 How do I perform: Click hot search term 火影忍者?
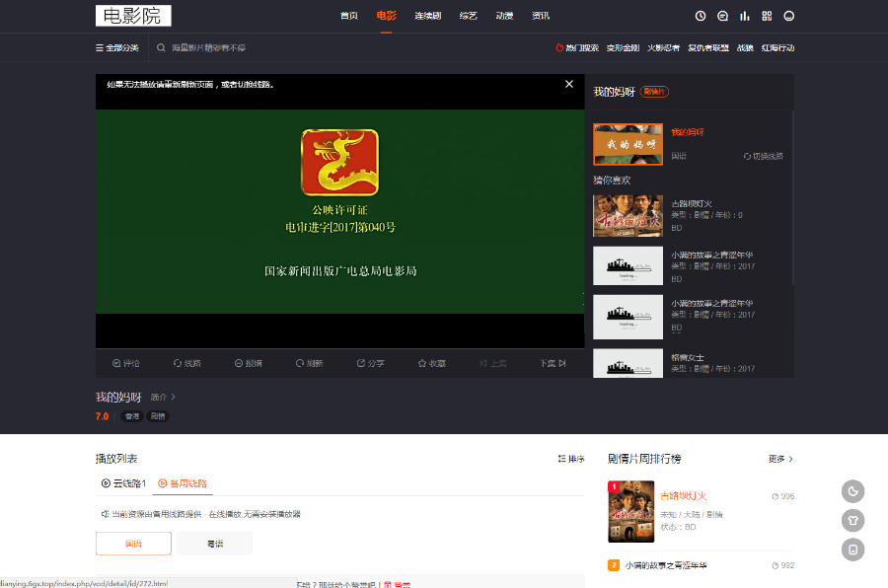[x=664, y=47]
